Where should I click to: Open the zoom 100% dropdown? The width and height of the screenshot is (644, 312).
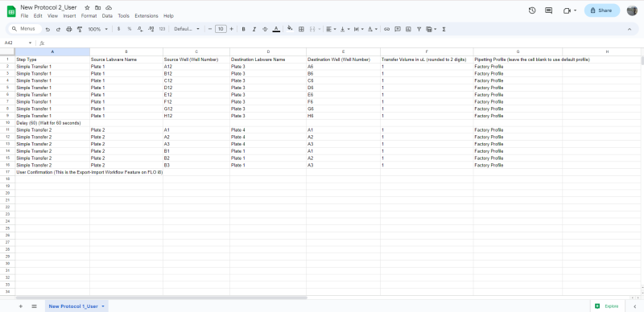click(x=98, y=29)
